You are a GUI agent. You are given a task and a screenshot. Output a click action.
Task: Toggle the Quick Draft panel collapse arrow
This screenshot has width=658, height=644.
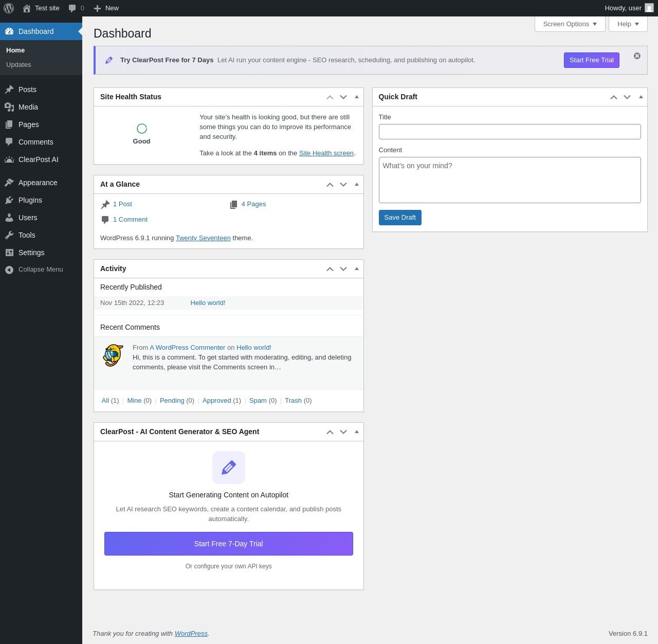tap(641, 97)
